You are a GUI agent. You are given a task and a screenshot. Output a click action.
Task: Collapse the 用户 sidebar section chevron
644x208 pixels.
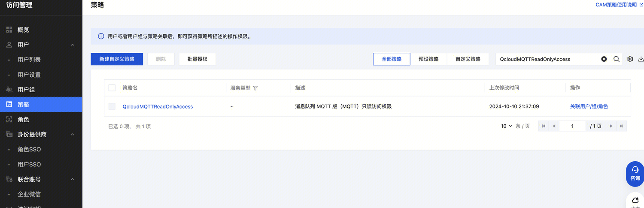[73, 45]
